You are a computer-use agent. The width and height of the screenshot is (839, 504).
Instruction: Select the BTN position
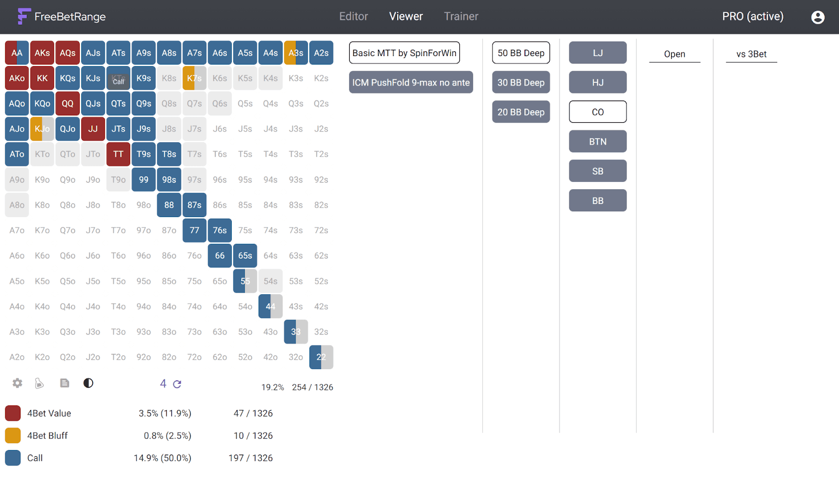[598, 142]
